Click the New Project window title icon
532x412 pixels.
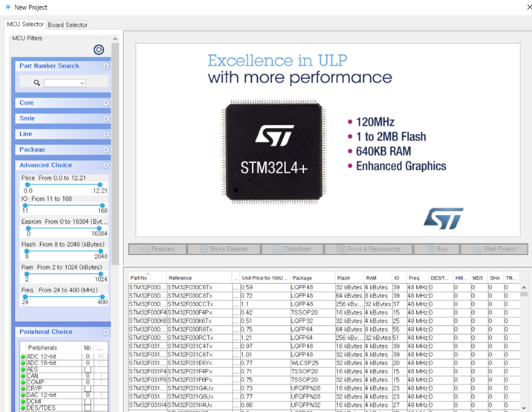pos(8,7)
